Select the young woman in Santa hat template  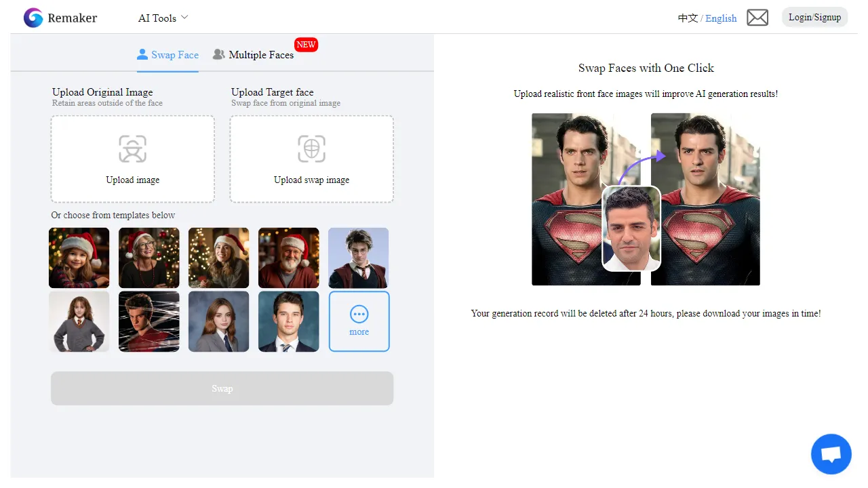(219, 258)
